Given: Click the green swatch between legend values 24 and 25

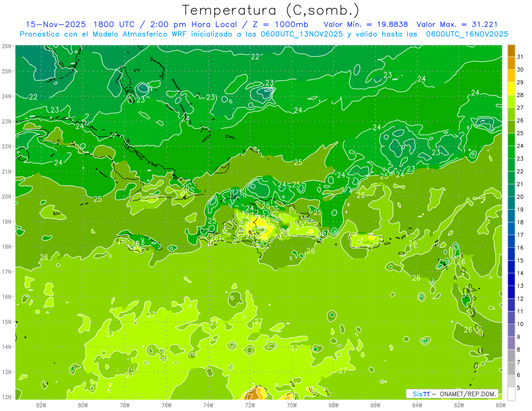Looking at the screenshot, I should point(511,139).
